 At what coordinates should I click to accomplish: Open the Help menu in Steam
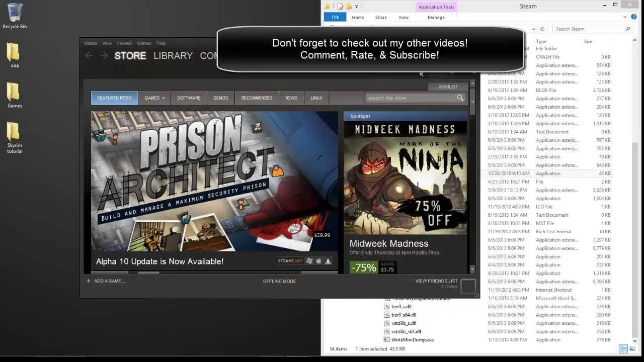pyautogui.click(x=161, y=43)
